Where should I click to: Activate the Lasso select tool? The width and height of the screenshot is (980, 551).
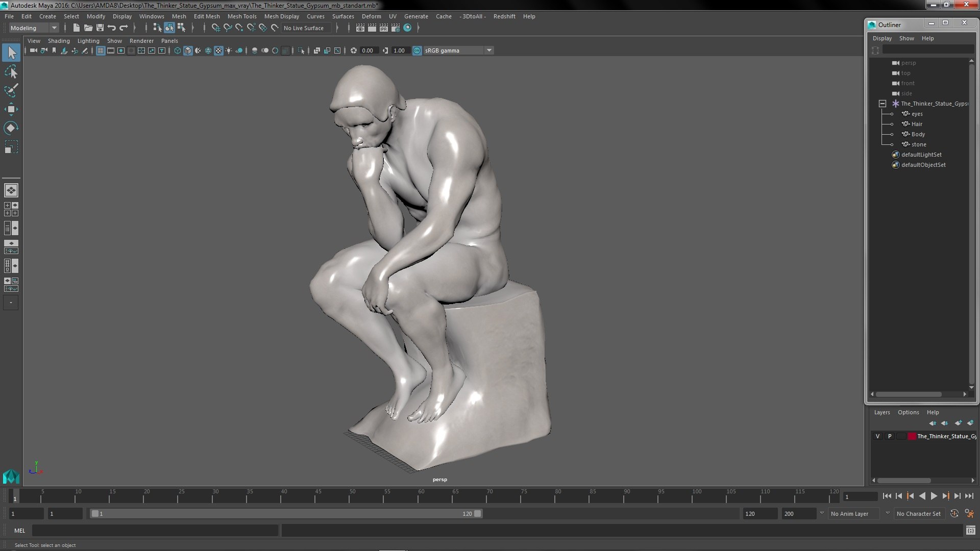pyautogui.click(x=11, y=71)
